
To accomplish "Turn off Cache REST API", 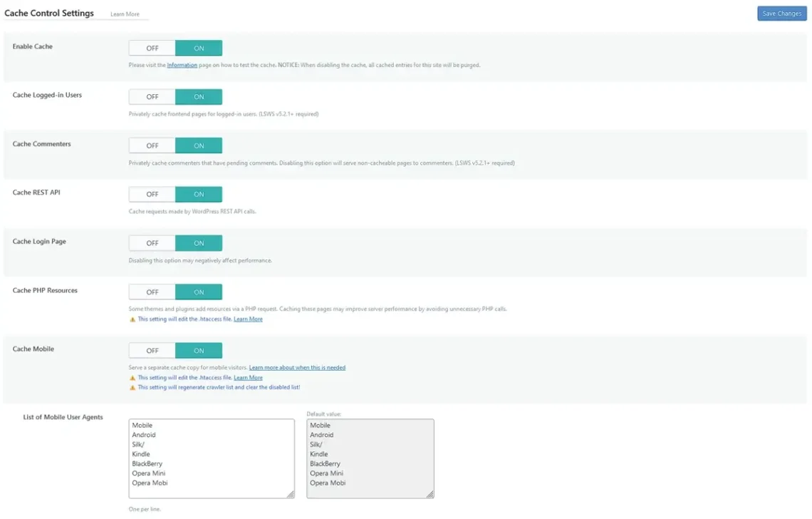I will (x=151, y=194).
